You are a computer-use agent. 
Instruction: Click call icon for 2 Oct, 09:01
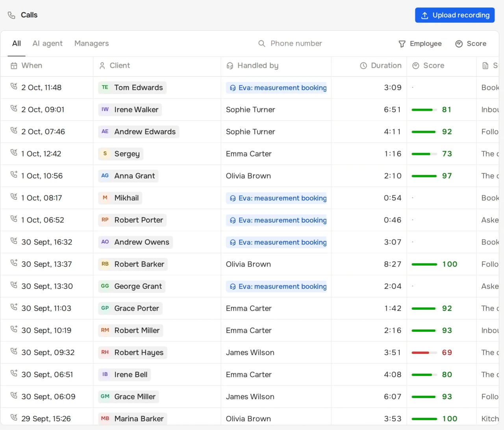coord(14,108)
